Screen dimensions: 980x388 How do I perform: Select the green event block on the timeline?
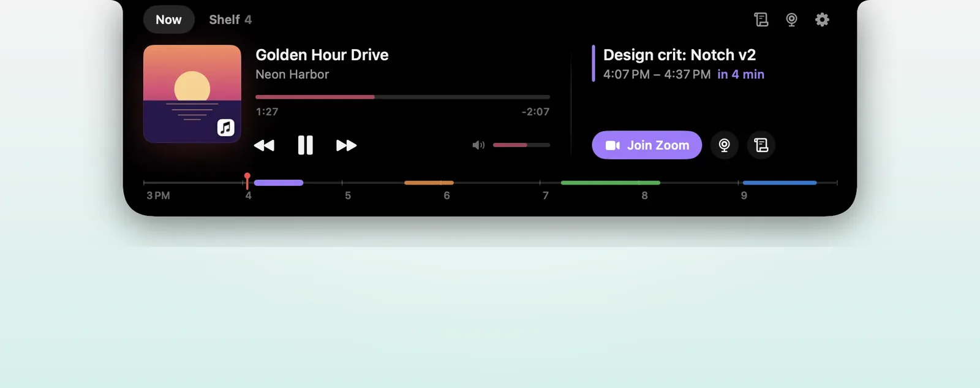coord(611,183)
